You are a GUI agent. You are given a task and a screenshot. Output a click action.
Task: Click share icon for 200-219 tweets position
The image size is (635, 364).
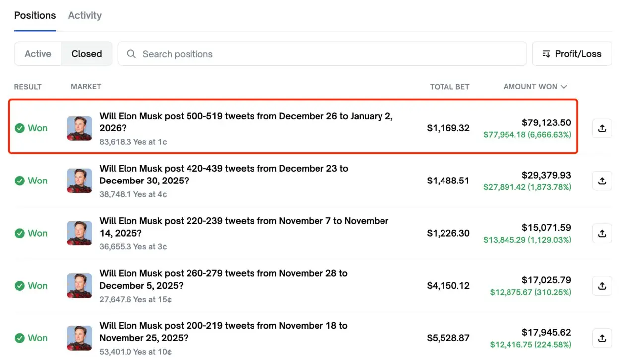coord(602,338)
